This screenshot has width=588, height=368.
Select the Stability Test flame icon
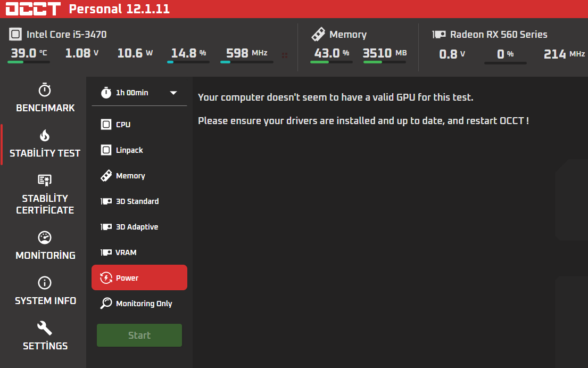(x=45, y=135)
